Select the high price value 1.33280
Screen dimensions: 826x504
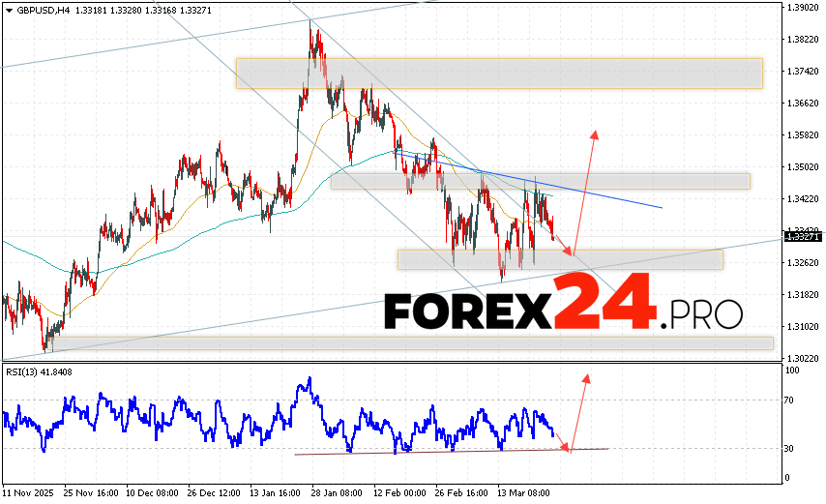click(126, 10)
